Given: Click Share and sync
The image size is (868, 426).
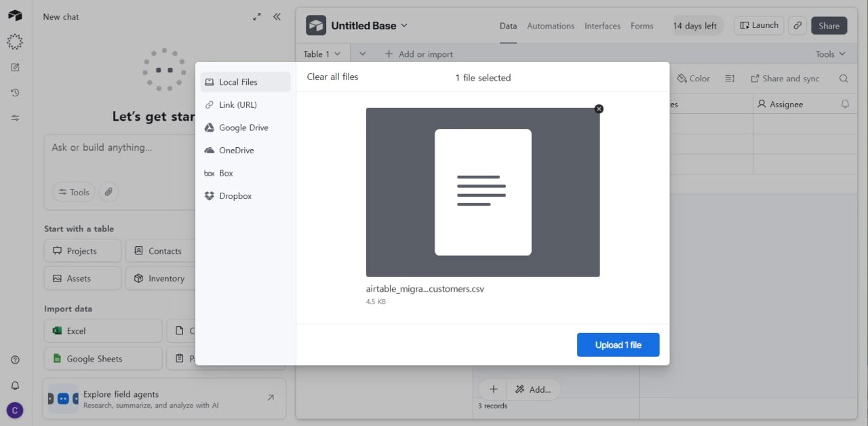Looking at the screenshot, I should tap(785, 79).
